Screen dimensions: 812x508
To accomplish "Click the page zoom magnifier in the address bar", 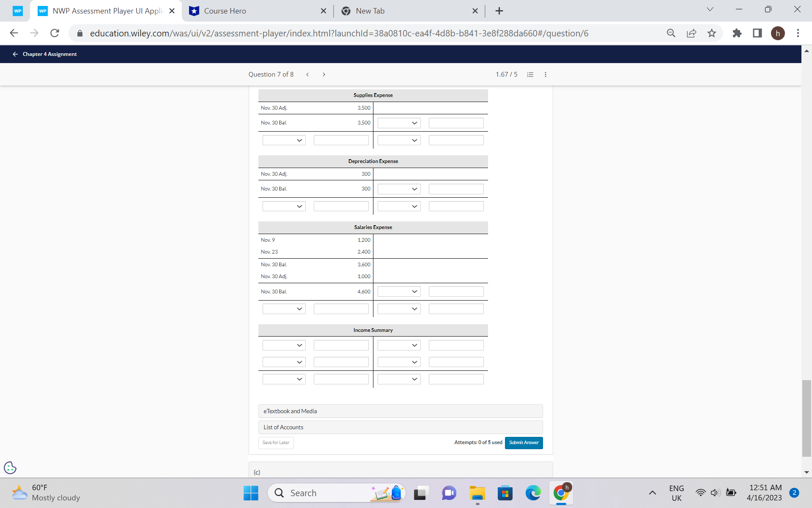I will [671, 33].
